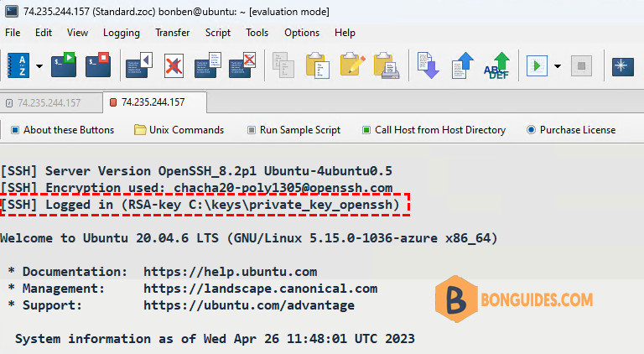Open the Script menu
Image resolution: width=644 pixels, height=354 pixels.
218,33
